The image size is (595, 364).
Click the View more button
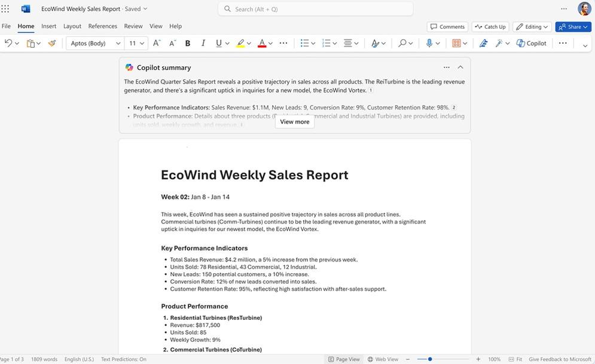point(295,122)
